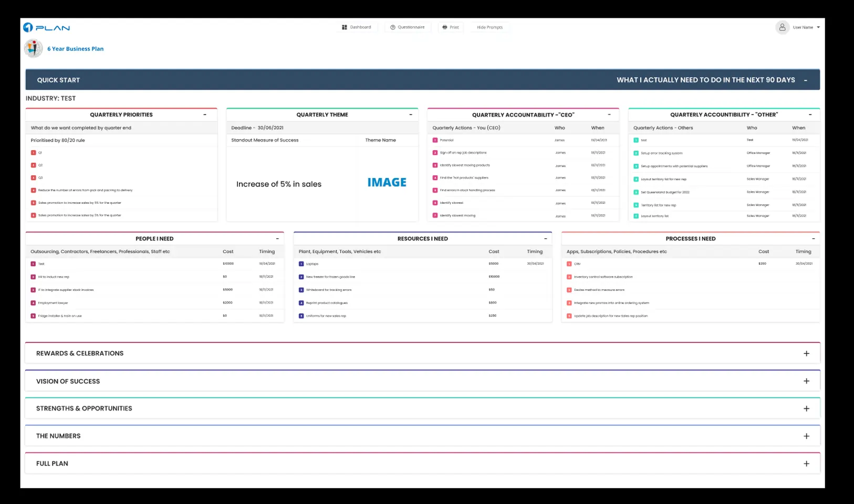Collapse the Quick Start banner

click(x=805, y=80)
